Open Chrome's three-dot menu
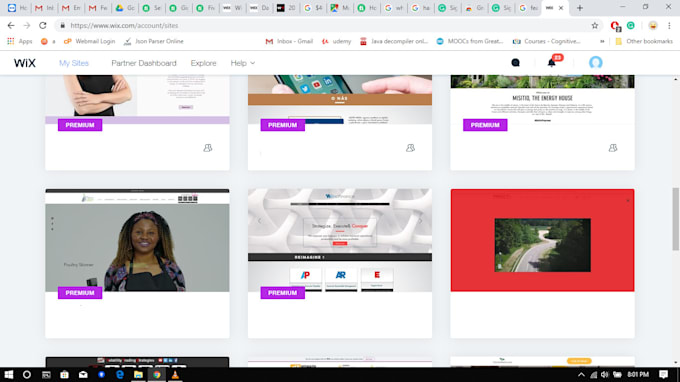Viewport: 680px width, 382px height. 669,26
